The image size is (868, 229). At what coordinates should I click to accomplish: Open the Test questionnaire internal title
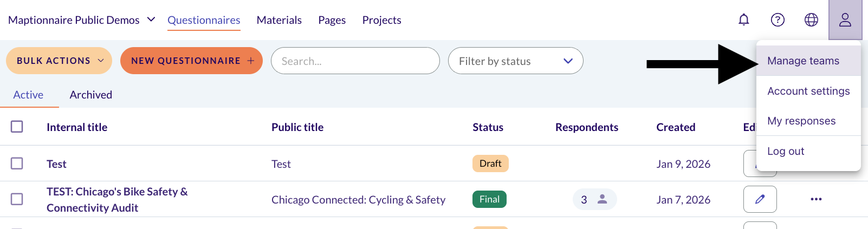[56, 163]
